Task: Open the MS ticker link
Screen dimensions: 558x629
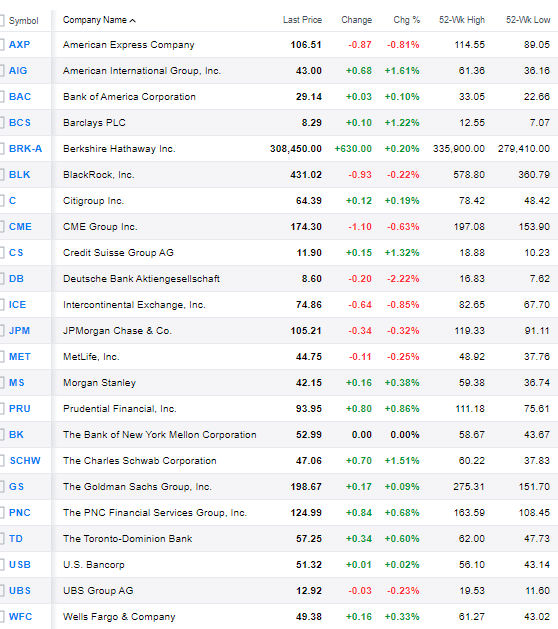Action: click(x=16, y=383)
